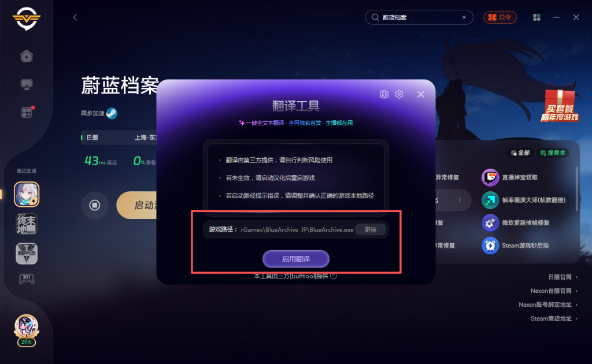This screenshot has height=364, width=592.
Task: Open the translation tool settings gear
Action: coord(399,94)
